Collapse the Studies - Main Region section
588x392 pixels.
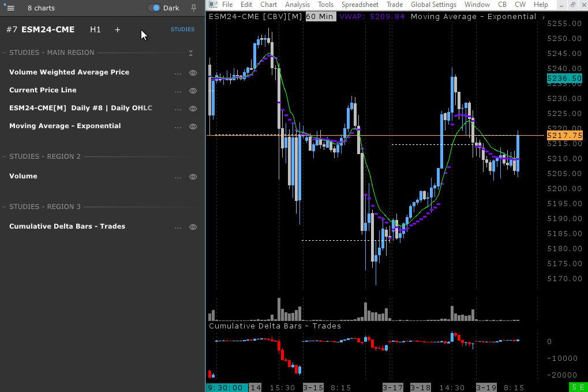click(x=190, y=53)
